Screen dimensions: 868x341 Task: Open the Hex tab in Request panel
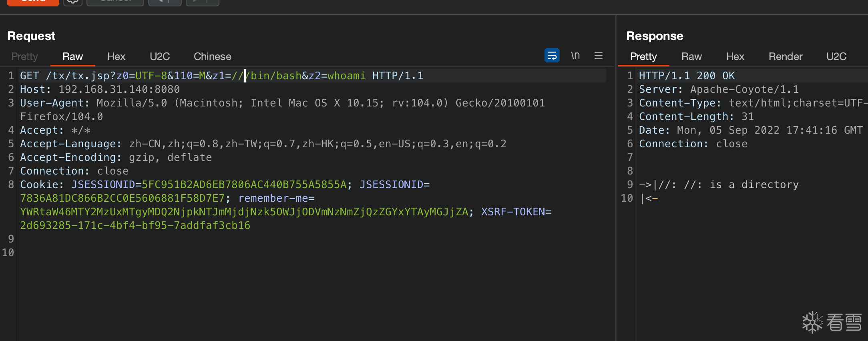116,56
